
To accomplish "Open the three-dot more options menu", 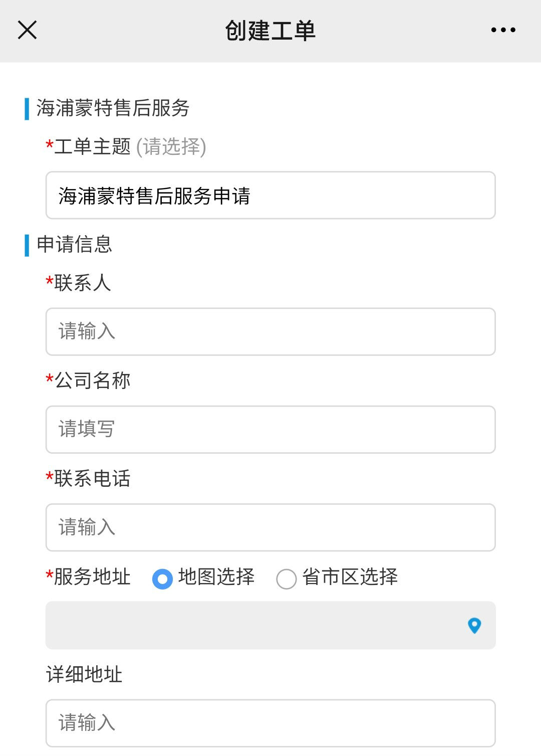I will coord(503,30).
